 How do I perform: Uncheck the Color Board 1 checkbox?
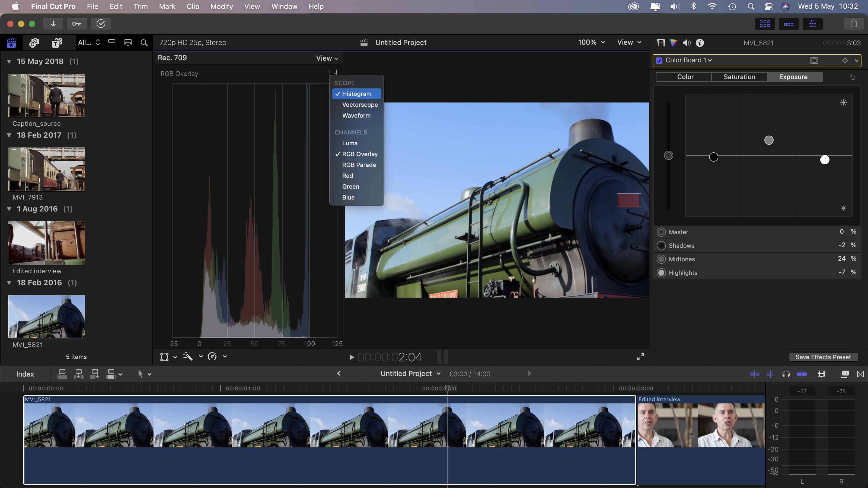(659, 60)
